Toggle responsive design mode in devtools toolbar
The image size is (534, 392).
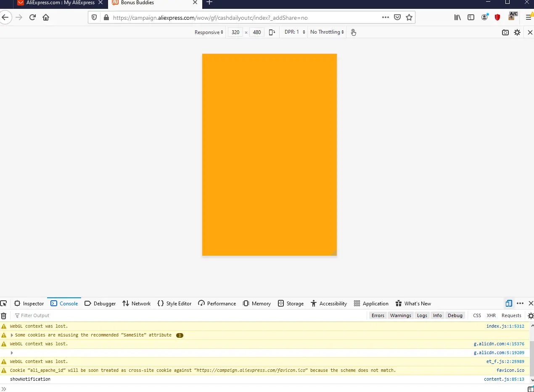pos(509,303)
